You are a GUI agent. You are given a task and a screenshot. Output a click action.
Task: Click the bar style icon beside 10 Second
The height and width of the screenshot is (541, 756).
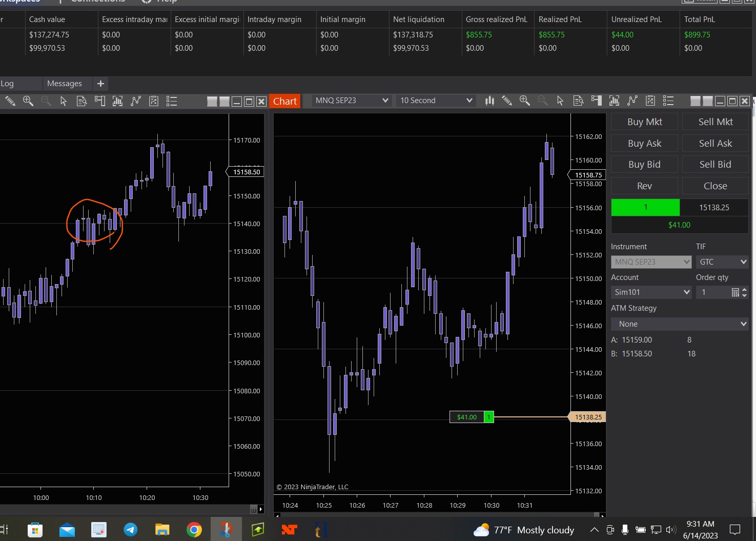click(x=489, y=101)
